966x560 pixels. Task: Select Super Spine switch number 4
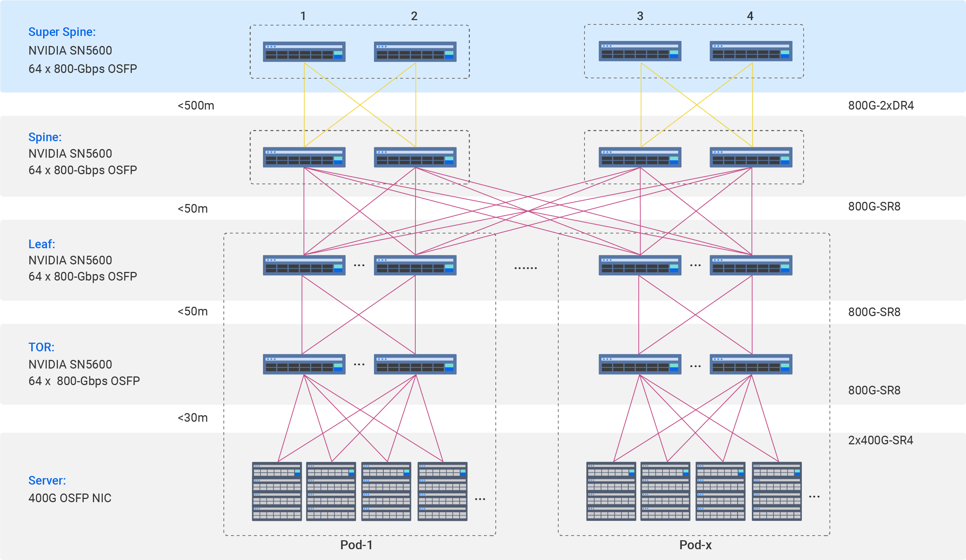click(751, 51)
